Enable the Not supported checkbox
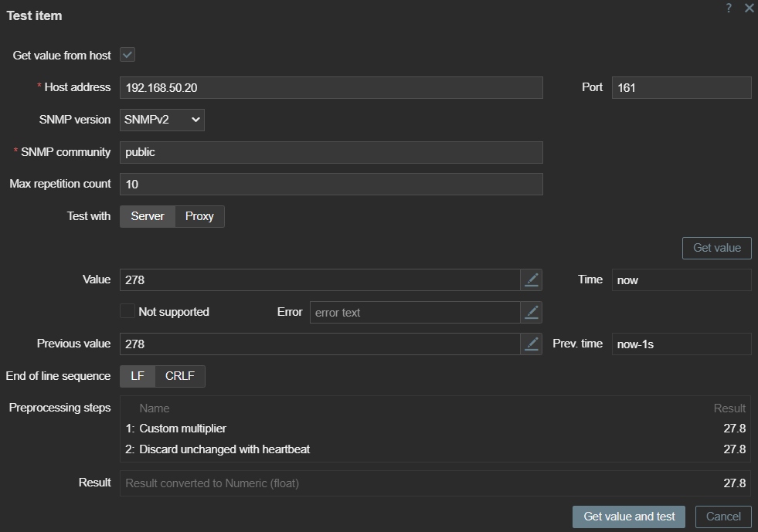758x532 pixels. tap(127, 312)
